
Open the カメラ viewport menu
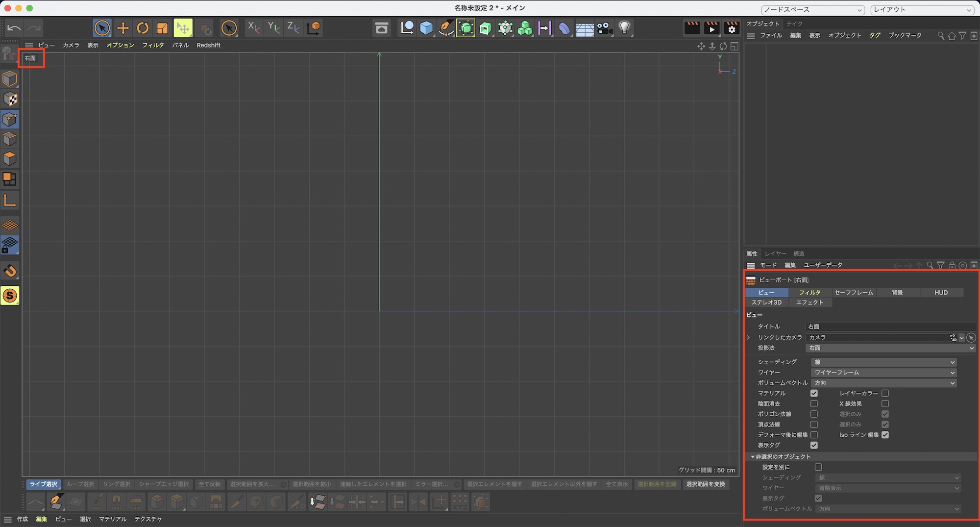coord(71,45)
